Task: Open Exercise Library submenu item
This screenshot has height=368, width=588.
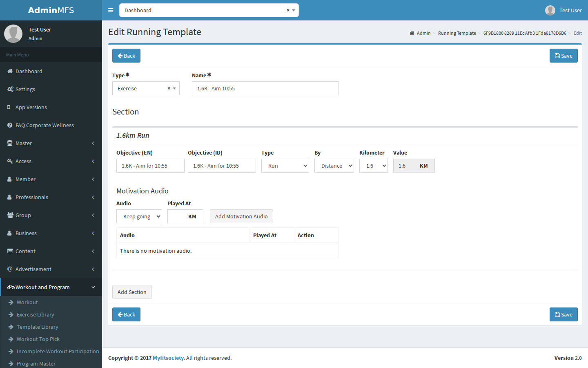Action: pyautogui.click(x=35, y=314)
